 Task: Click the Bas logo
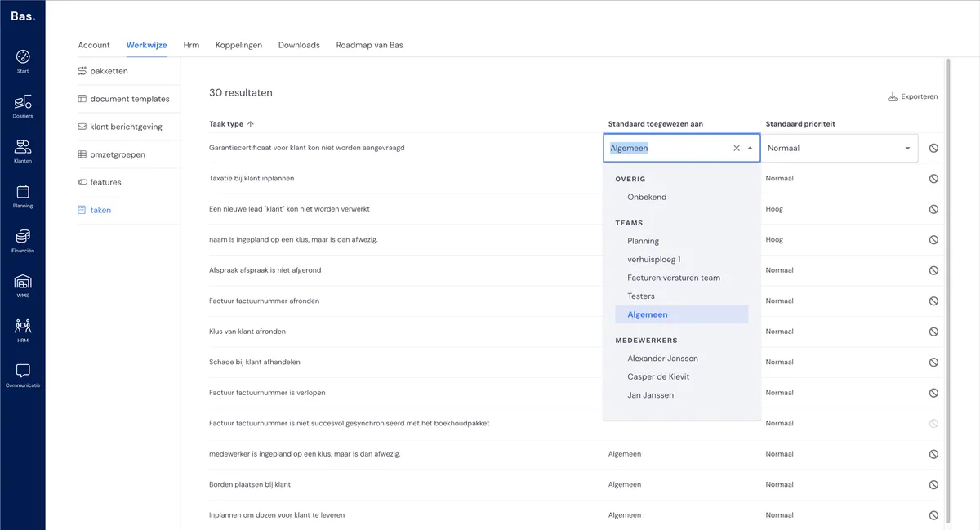click(23, 16)
